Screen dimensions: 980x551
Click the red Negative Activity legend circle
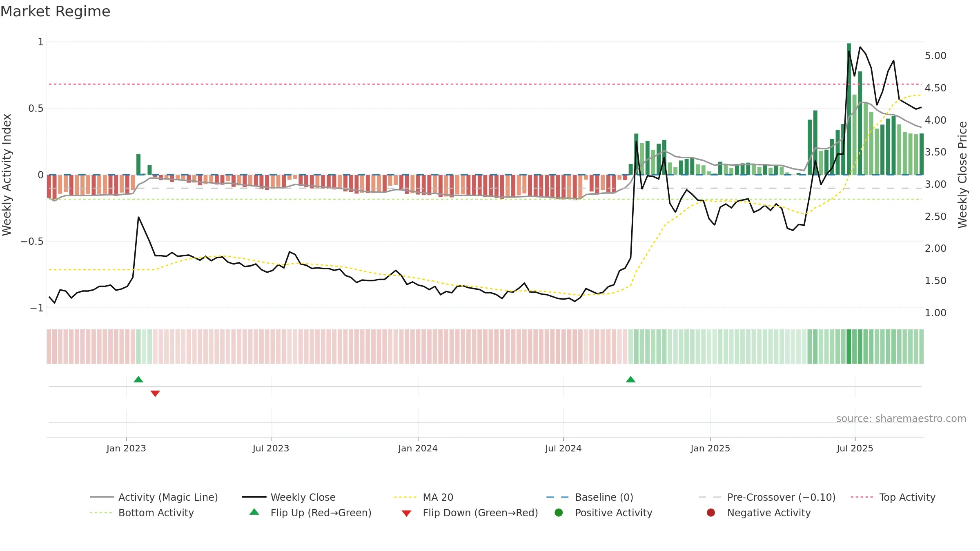tap(711, 512)
